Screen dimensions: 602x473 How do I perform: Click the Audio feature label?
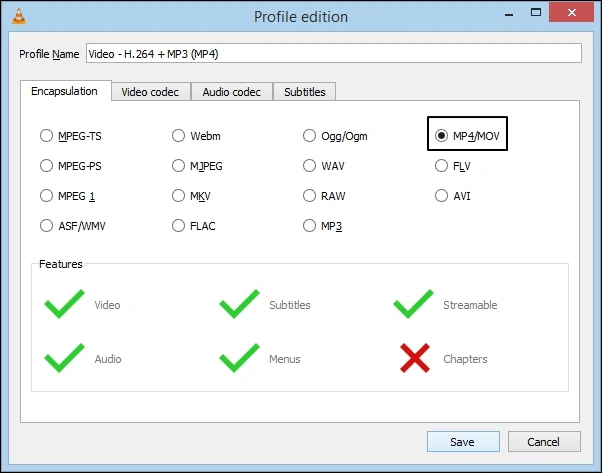click(x=108, y=359)
